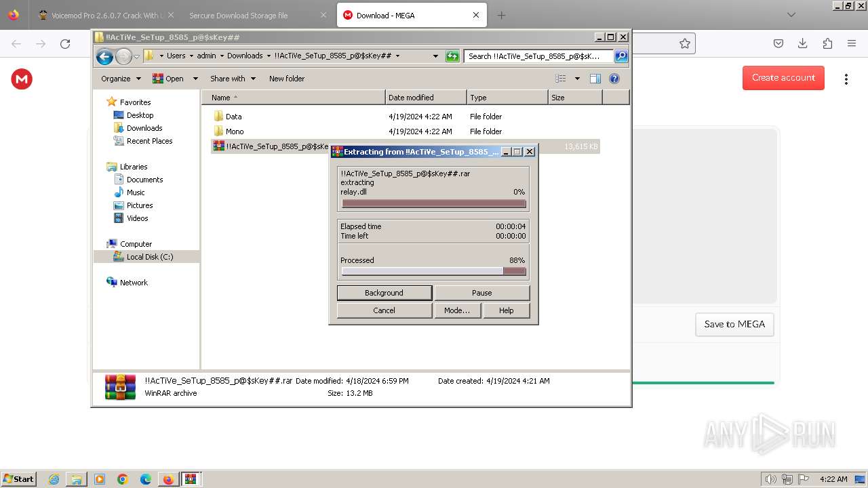Expand view options dropdown arrow

[577, 79]
